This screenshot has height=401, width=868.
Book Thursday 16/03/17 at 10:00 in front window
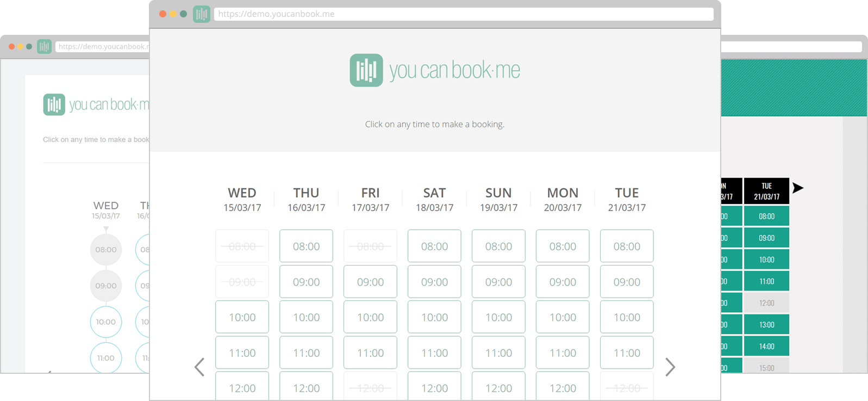pos(307,317)
